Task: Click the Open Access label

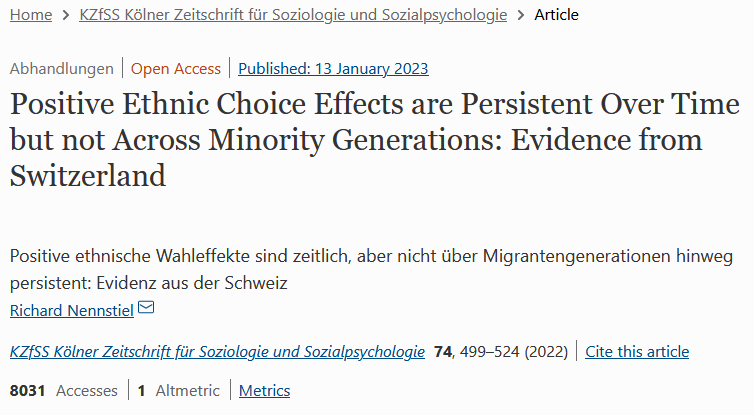Action: click(x=176, y=69)
